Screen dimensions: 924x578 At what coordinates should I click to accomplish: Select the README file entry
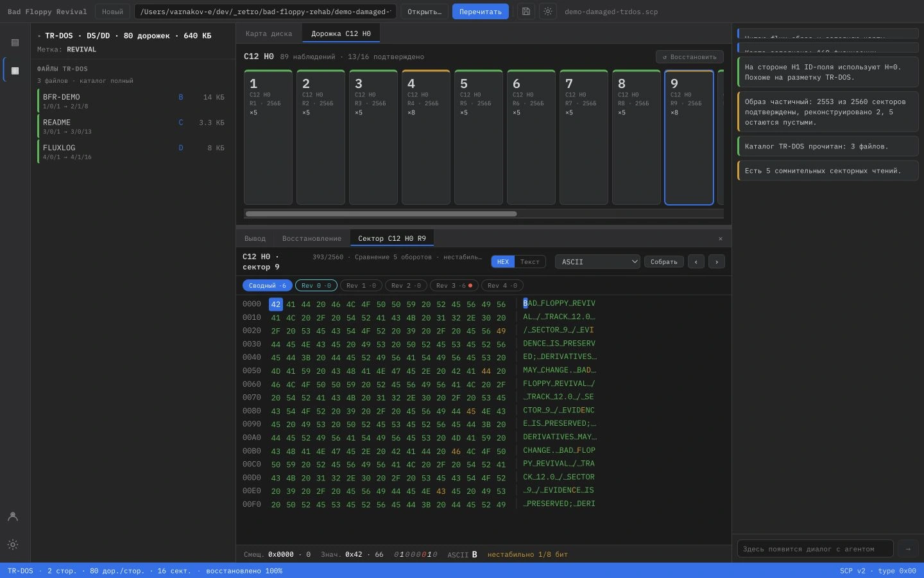tap(133, 126)
